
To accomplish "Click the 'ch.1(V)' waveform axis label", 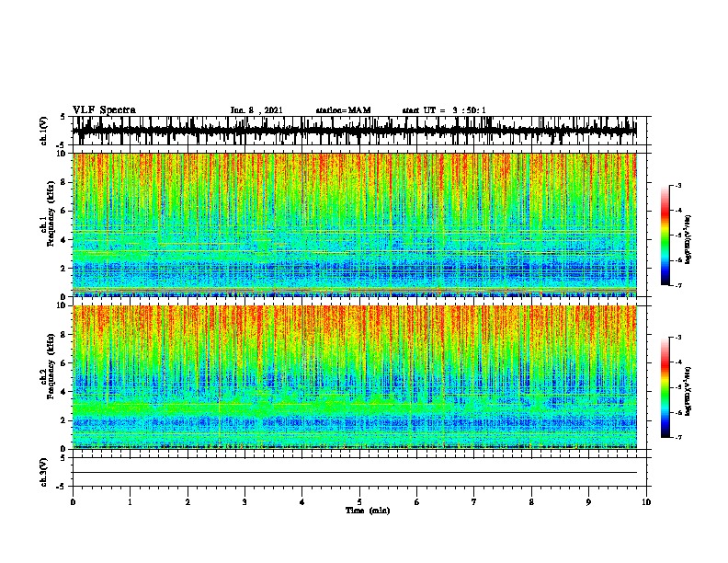I will coord(44,131).
